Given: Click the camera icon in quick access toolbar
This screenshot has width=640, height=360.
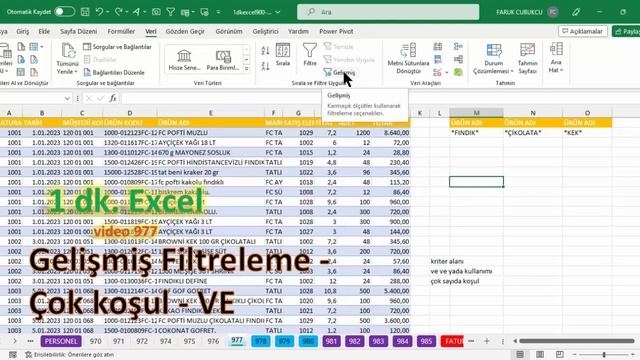Looking at the screenshot, I should pyautogui.click(x=156, y=12).
